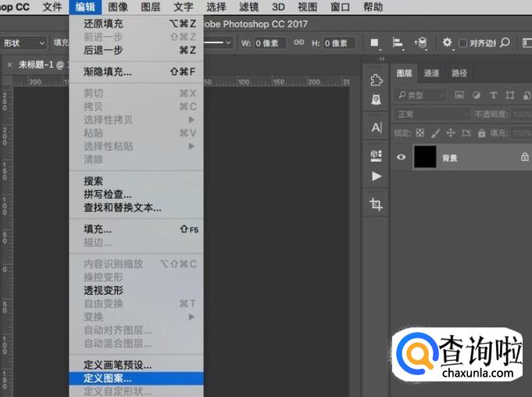Click the H height input field
This screenshot has width=532, height=397.
click(x=338, y=43)
